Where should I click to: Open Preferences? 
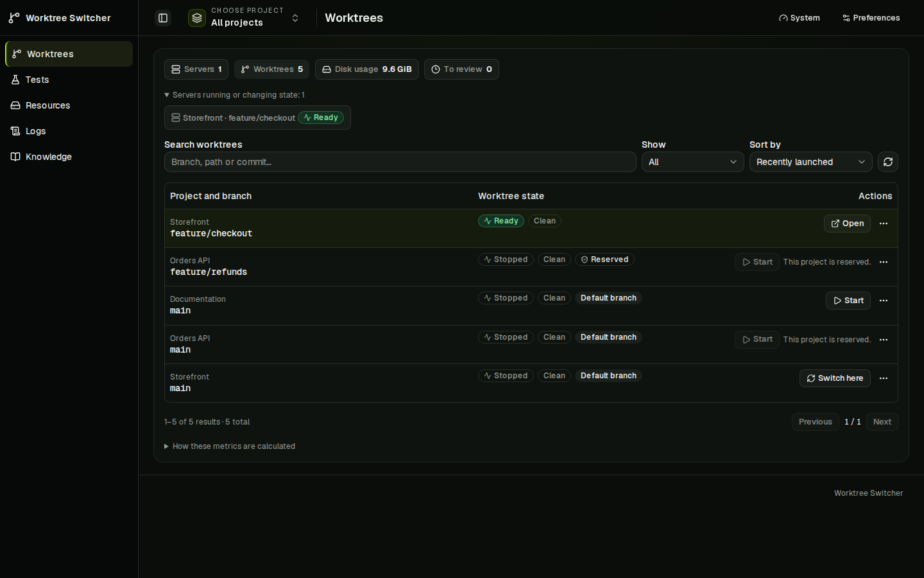click(871, 18)
